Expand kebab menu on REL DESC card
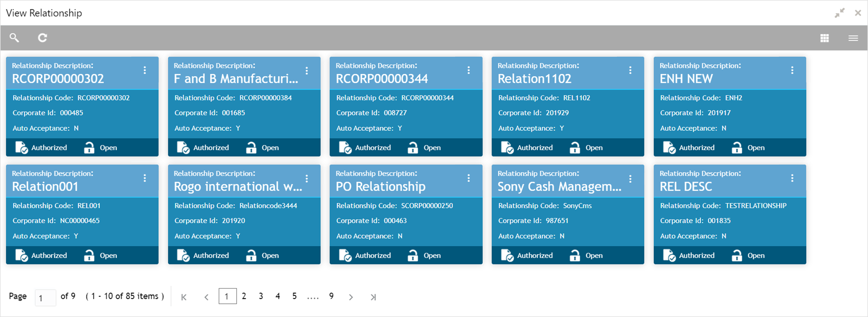868x317 pixels. pyautogui.click(x=792, y=178)
